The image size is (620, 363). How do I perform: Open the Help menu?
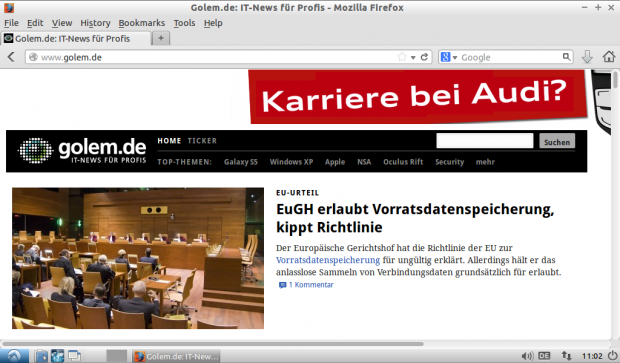tap(213, 23)
